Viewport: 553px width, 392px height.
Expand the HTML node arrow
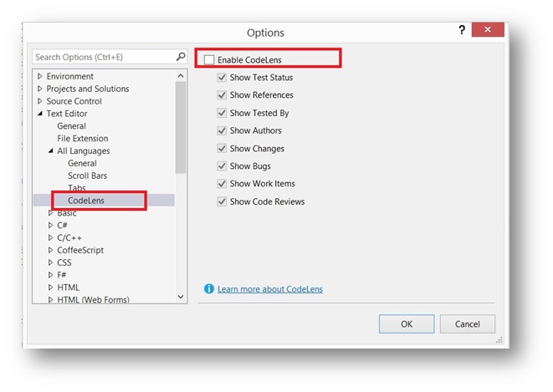coord(50,288)
